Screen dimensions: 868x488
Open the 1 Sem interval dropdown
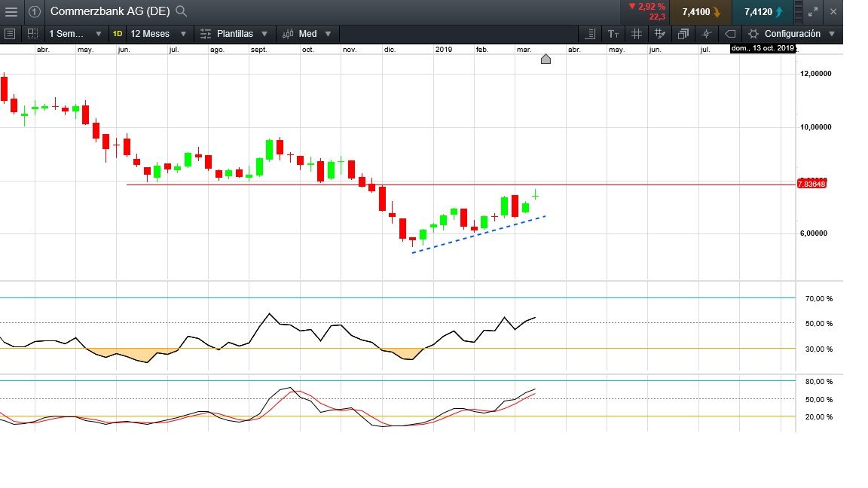(x=75, y=34)
